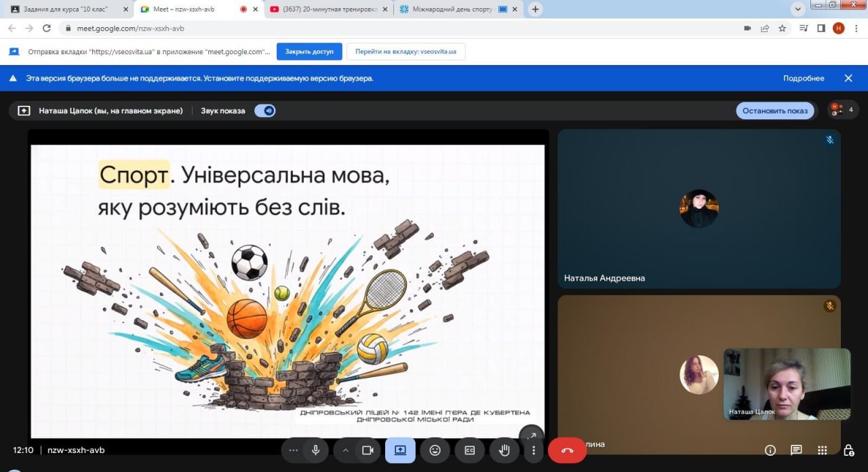
Task: Mute the microphone in the call bar
Action: 315,450
